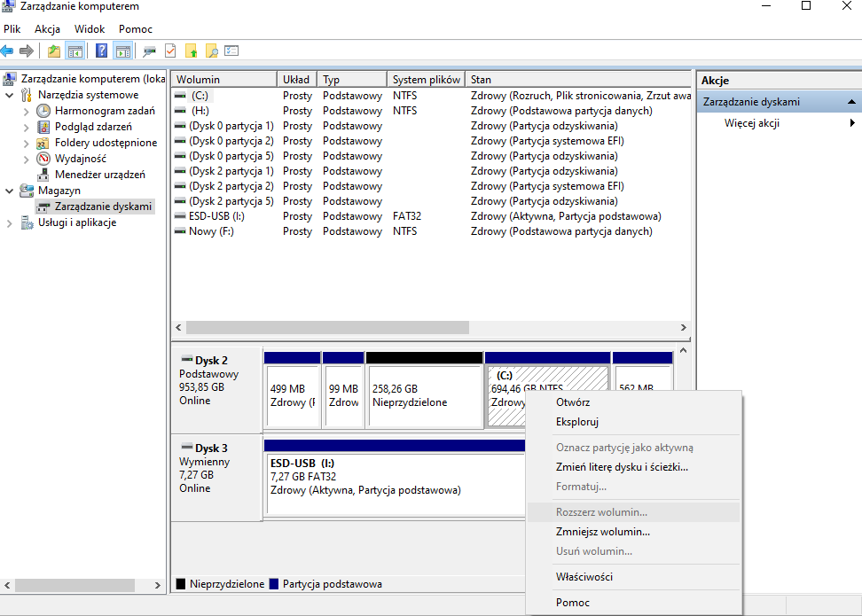Select (Dysk 2 partycja 5) row
862x616 pixels.
[432, 201]
